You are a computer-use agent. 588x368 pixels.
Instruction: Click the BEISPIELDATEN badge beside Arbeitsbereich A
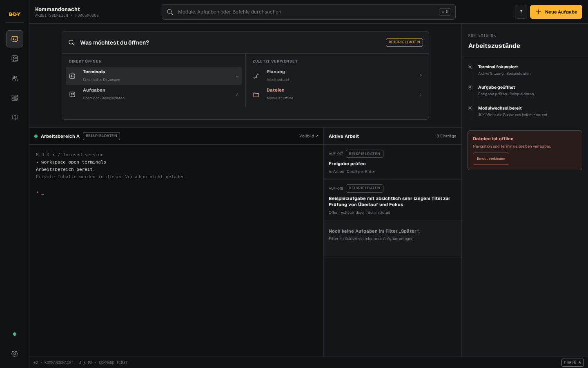pos(101,136)
